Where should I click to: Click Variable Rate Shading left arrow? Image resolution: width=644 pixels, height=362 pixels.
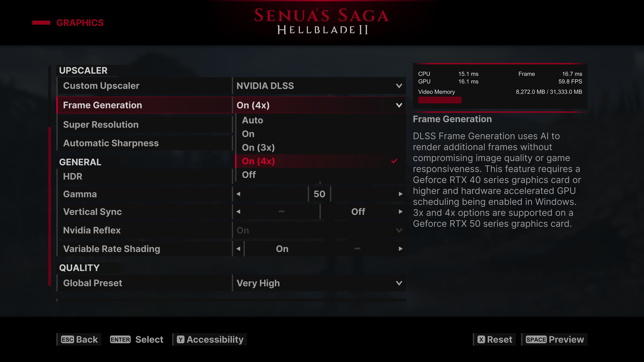click(x=238, y=249)
